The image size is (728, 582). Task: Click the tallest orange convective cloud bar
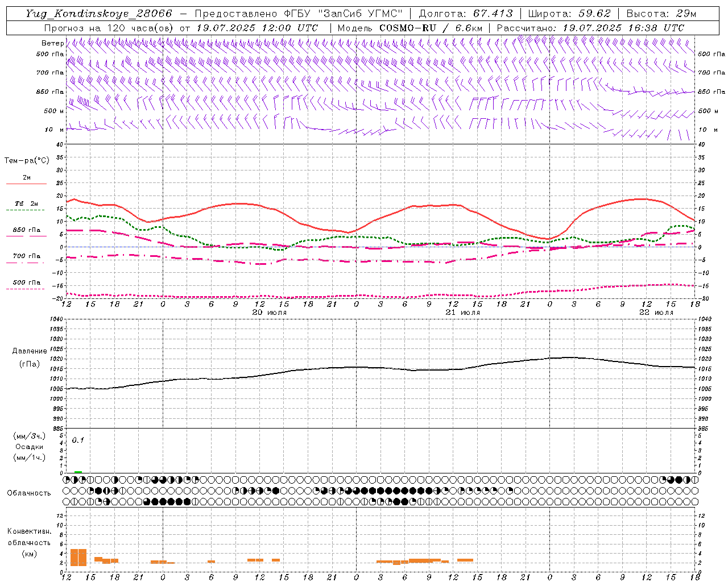pos(78,558)
